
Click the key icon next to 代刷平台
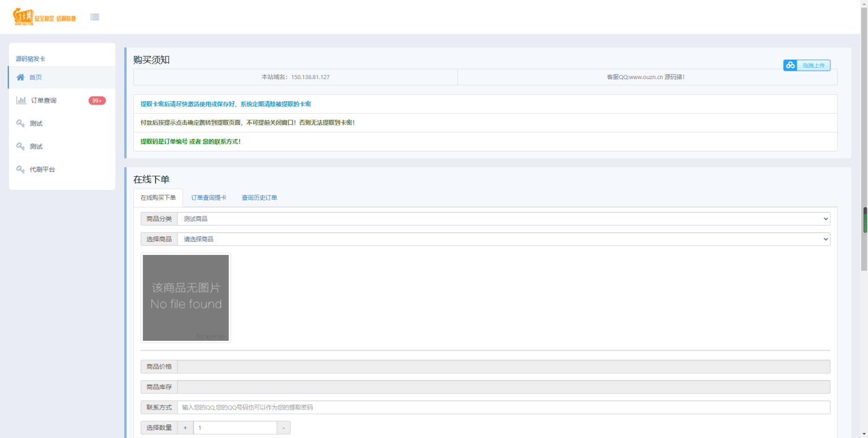pos(20,170)
